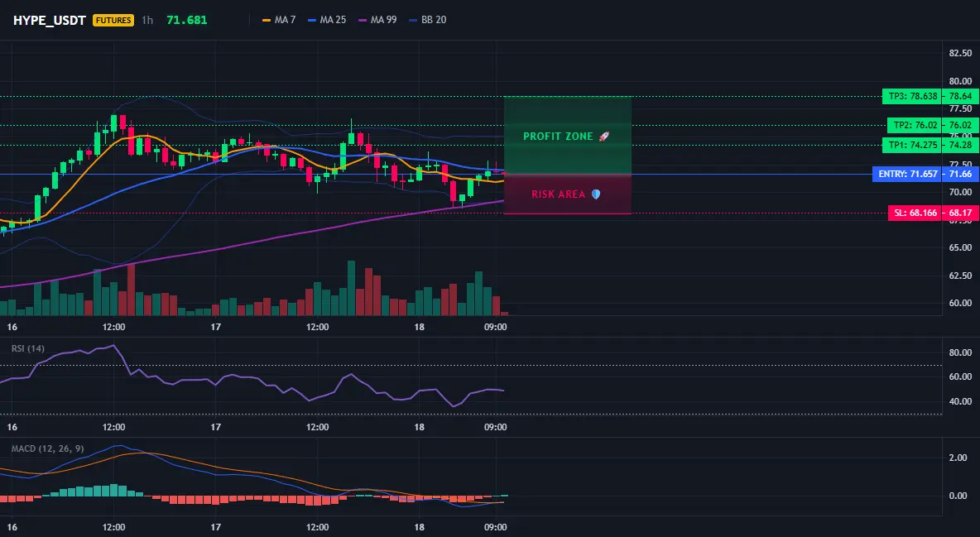This screenshot has height=537, width=980.
Task: Click the 71.66 blue axis price tag
Action: pyautogui.click(x=961, y=174)
